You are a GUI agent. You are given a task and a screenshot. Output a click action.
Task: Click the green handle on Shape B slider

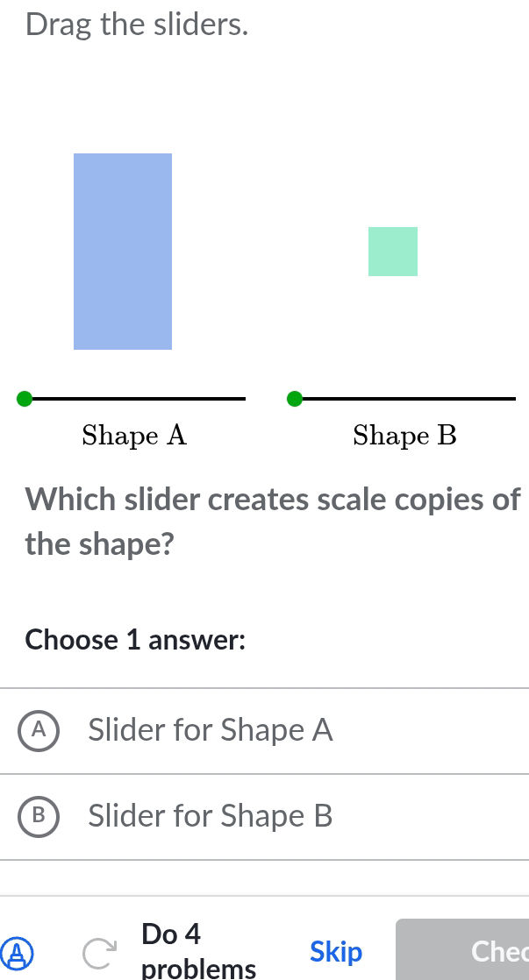point(295,399)
